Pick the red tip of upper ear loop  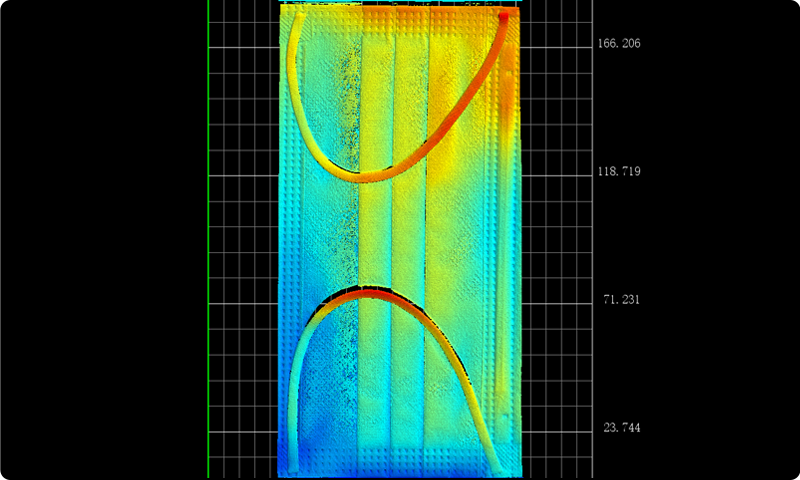tap(504, 15)
